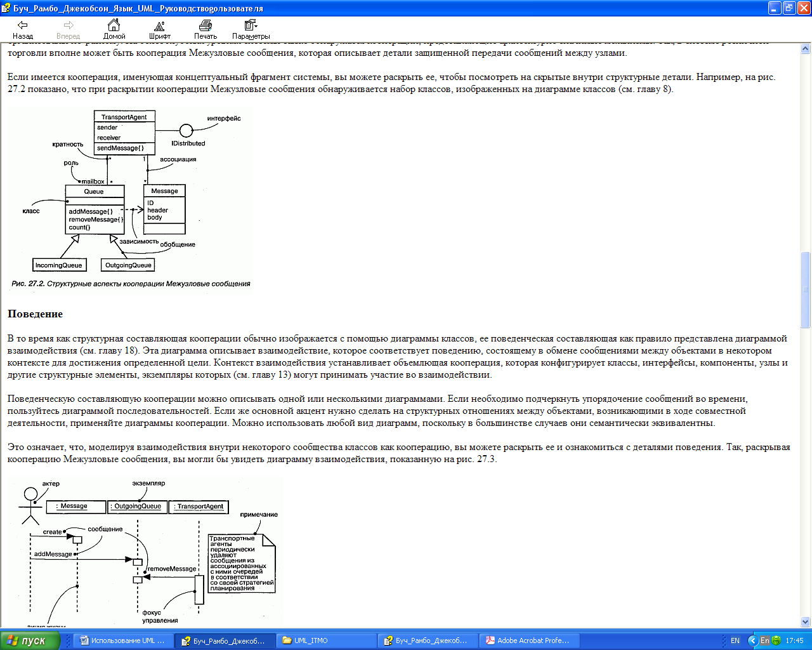Click the зависимость annotation label
This screenshot has height=650, width=812.
click(x=139, y=241)
